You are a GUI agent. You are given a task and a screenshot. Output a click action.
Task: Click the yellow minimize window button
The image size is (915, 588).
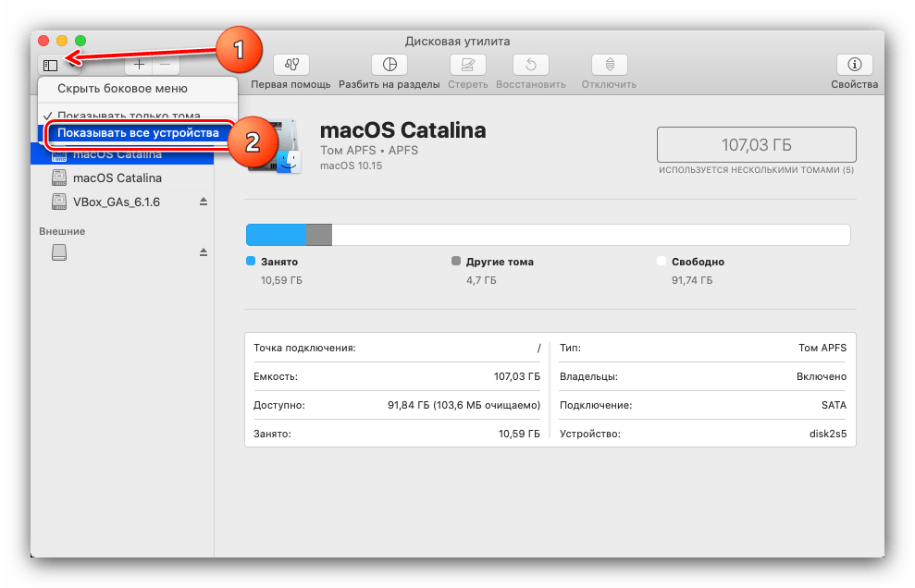pos(62,41)
